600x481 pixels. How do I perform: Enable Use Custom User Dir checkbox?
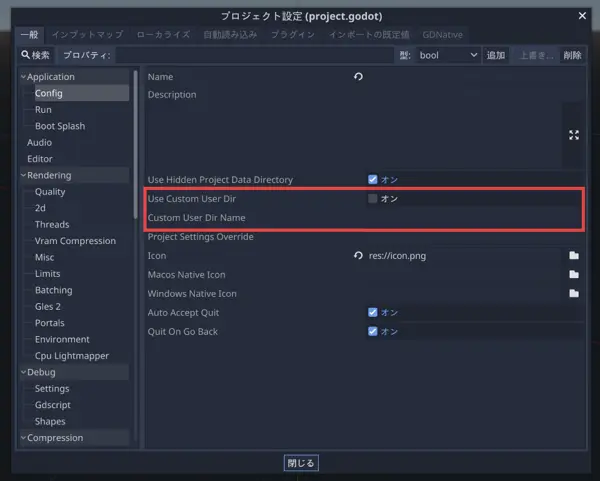372,198
